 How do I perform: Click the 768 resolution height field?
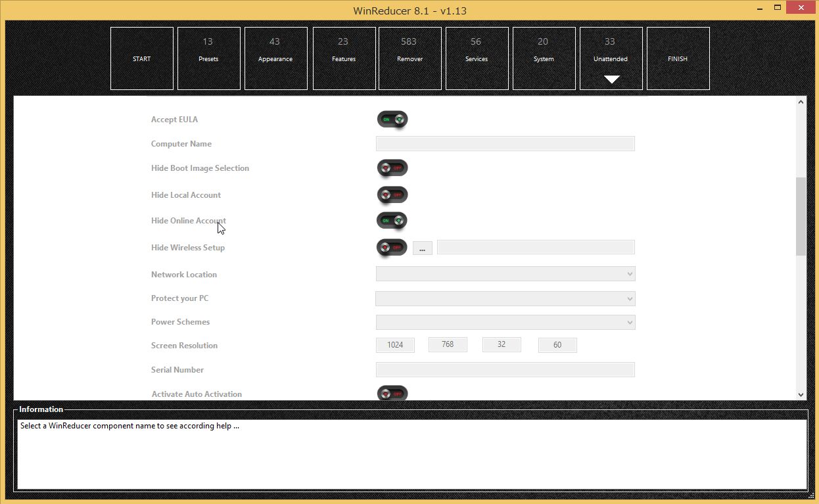coord(448,344)
